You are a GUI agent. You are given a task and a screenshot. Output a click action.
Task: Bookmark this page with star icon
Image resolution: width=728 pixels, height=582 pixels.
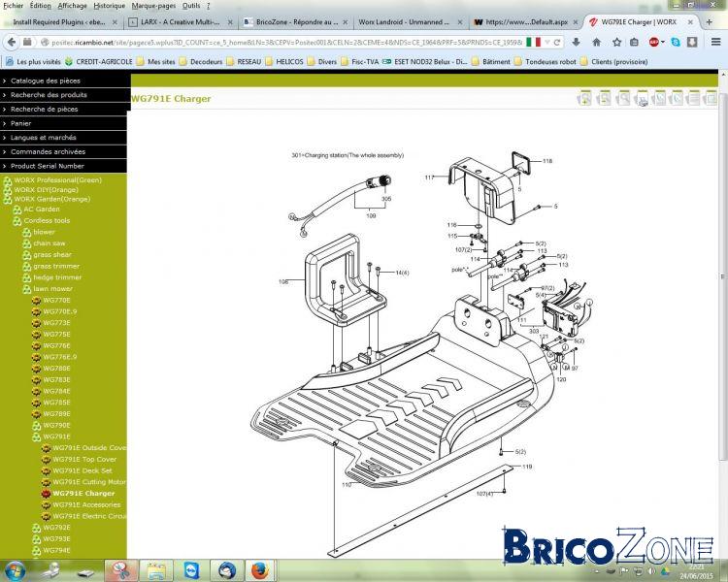[x=616, y=43]
